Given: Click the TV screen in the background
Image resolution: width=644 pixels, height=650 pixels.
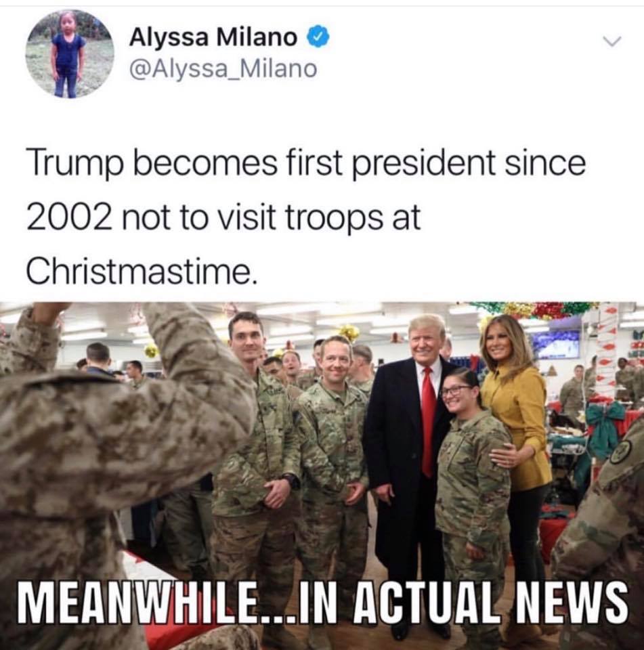Looking at the screenshot, I should tap(556, 345).
